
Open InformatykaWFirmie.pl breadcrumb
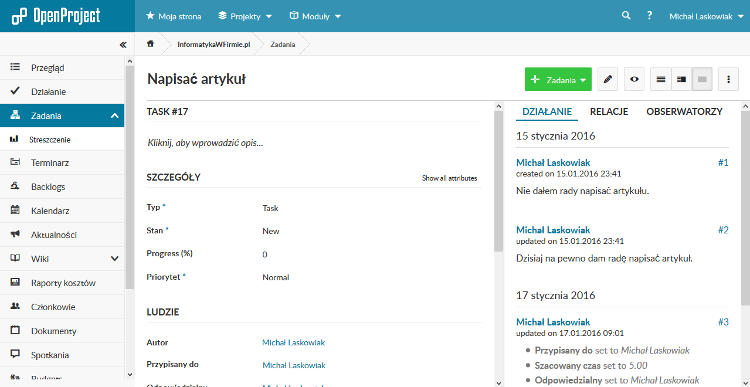[214, 44]
